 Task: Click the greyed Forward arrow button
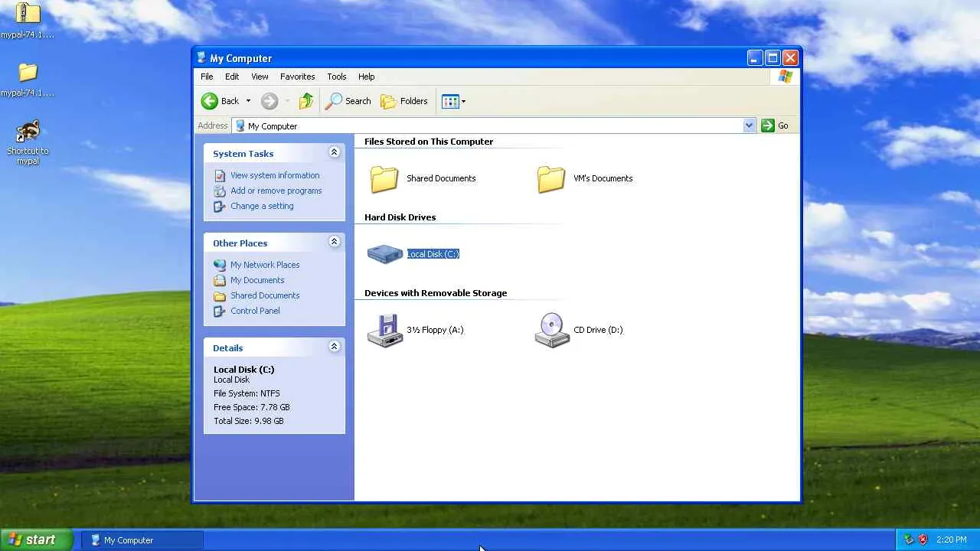(269, 101)
